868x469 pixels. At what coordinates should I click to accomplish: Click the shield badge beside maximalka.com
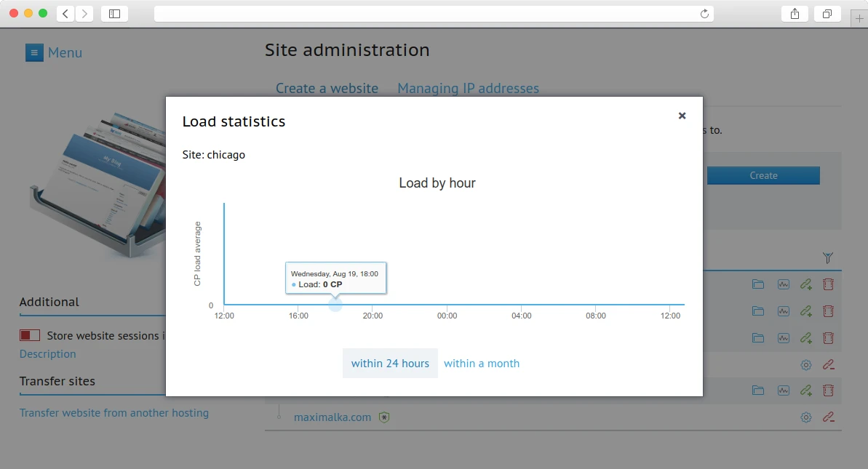[x=385, y=417]
